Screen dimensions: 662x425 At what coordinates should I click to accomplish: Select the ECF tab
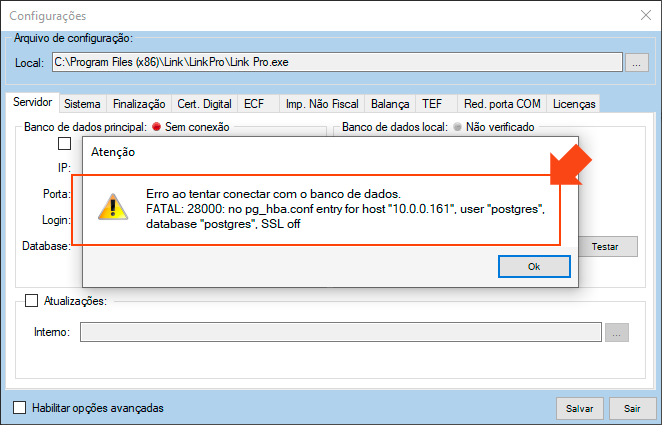(257, 103)
